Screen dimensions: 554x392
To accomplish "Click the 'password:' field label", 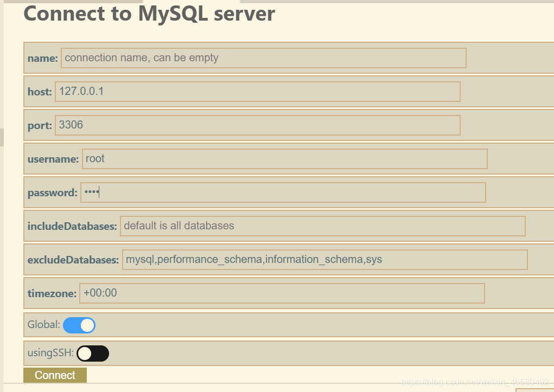I will pos(52,193).
